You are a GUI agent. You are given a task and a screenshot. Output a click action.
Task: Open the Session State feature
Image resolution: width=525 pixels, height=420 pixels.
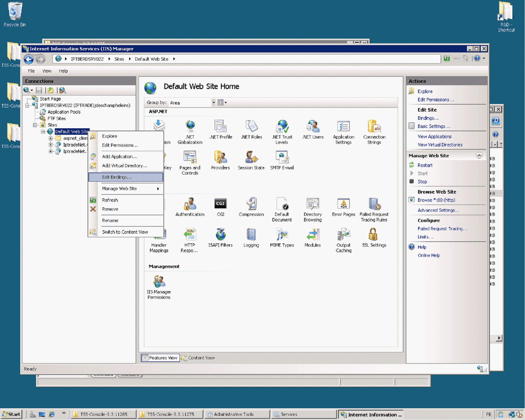point(251,160)
